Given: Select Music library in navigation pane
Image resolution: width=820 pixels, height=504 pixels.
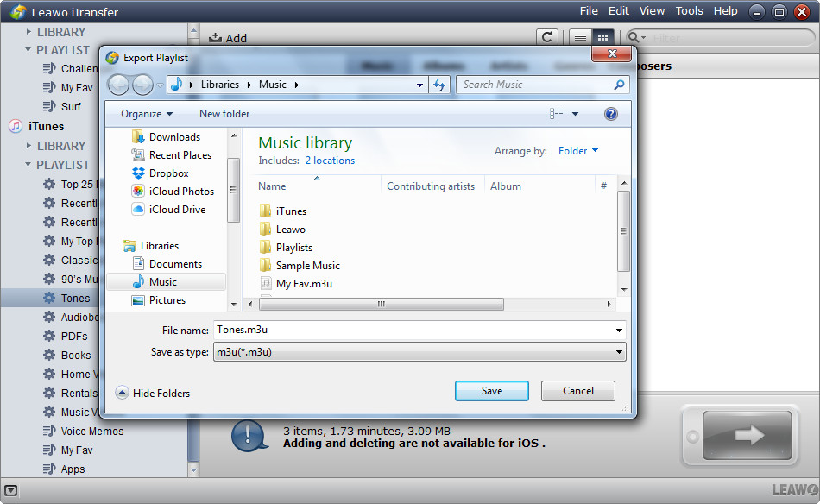Looking at the screenshot, I should (167, 282).
